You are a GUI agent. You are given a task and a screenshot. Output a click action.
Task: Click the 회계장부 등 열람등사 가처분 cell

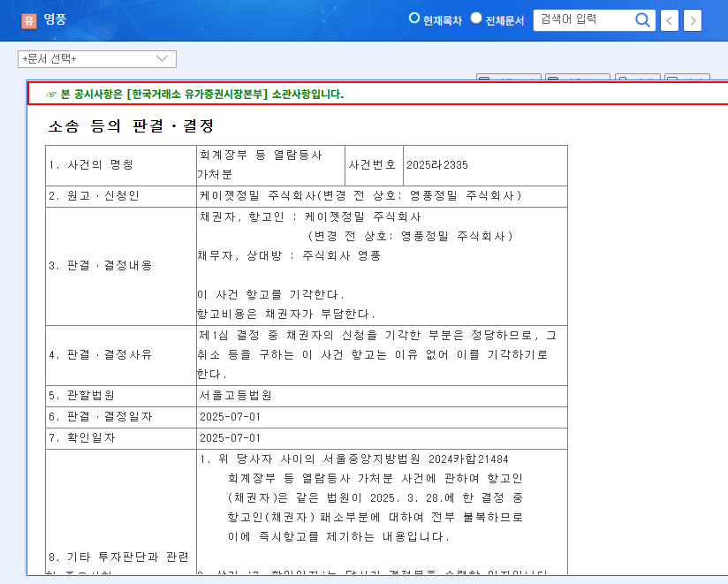point(270,165)
